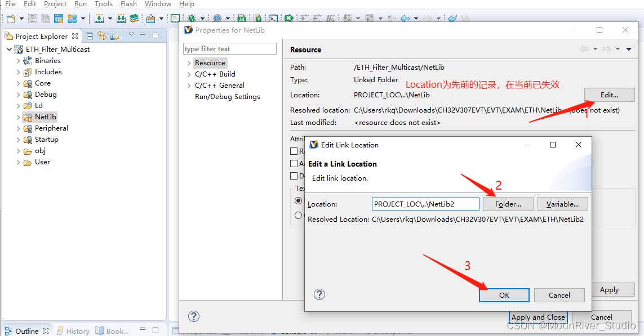The image size is (644, 336).
Task: Open the Project menu
Action: click(x=55, y=4)
